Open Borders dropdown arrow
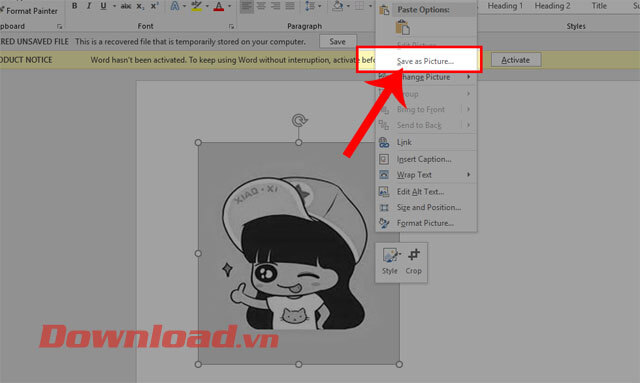Image resolution: width=640 pixels, height=383 pixels. [x=370, y=6]
